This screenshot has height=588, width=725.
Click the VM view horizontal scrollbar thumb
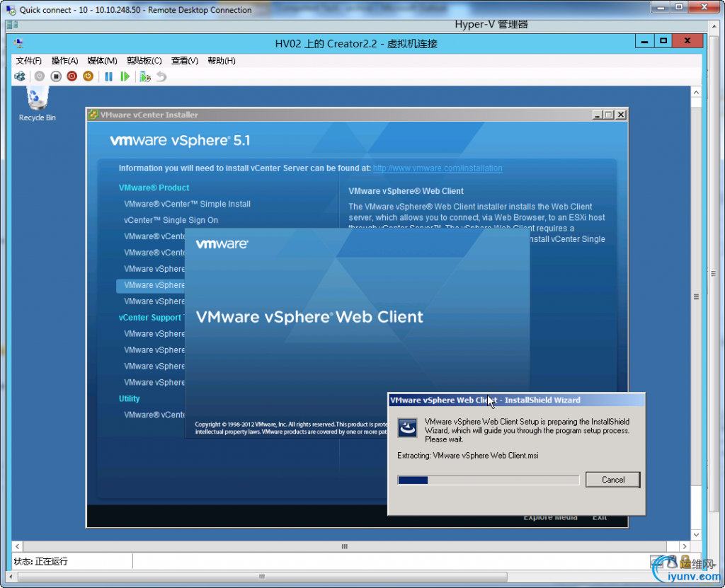point(345,546)
